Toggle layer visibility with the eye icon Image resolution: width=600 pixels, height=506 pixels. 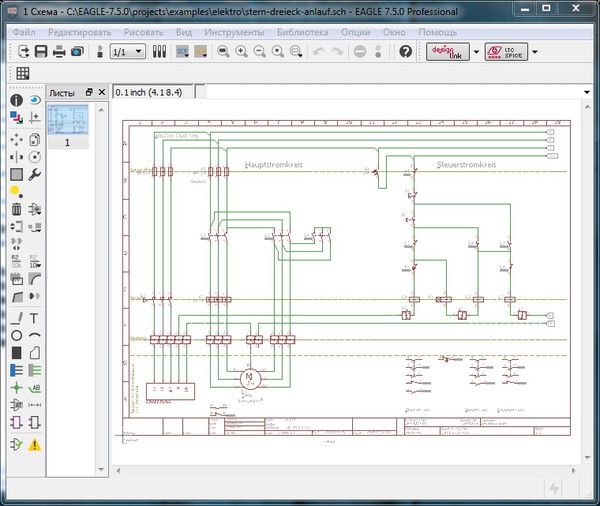point(35,100)
